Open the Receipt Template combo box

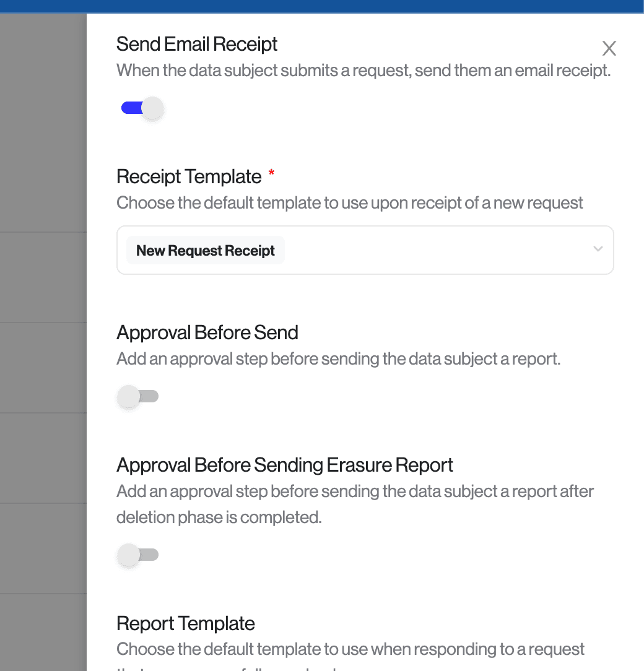(x=433, y=250)
